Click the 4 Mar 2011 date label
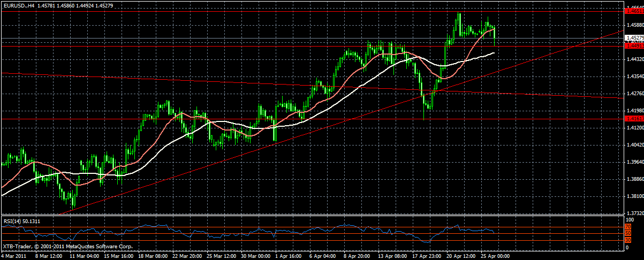This screenshot has width=644, height=260. 13,256
